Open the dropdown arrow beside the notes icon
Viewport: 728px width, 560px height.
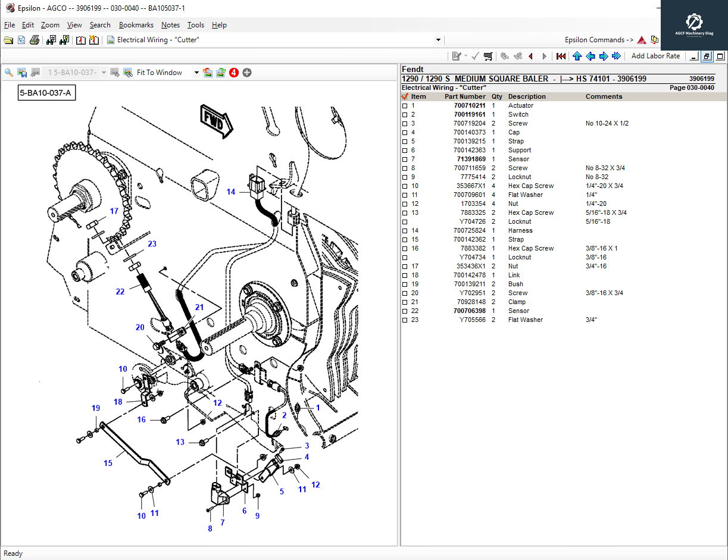(x=466, y=56)
